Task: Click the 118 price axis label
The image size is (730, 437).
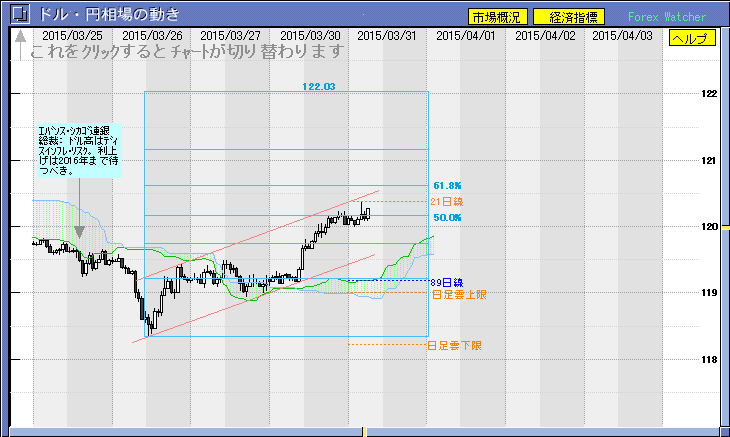Action: pos(709,360)
